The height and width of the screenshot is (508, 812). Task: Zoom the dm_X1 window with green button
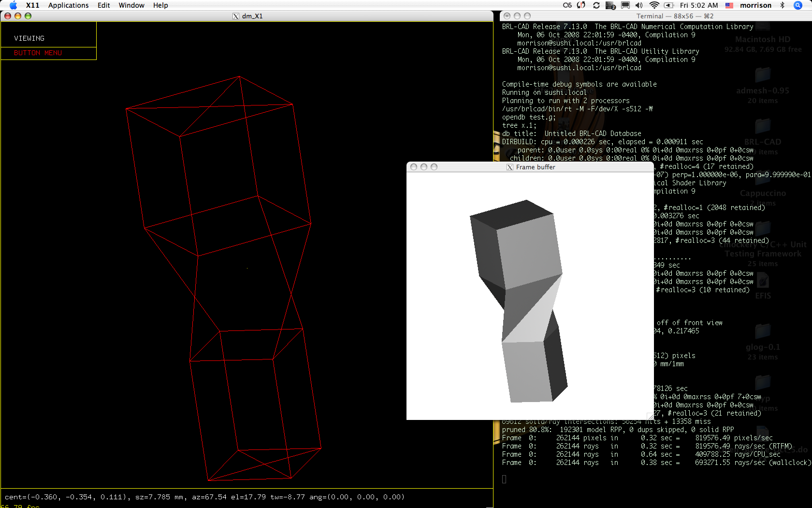28,16
